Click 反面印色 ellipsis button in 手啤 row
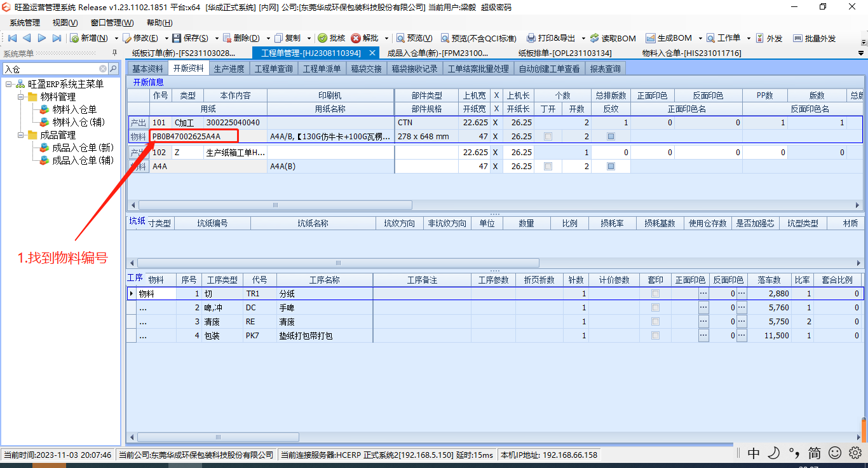Image resolution: width=868 pixels, height=468 pixels. [x=742, y=308]
